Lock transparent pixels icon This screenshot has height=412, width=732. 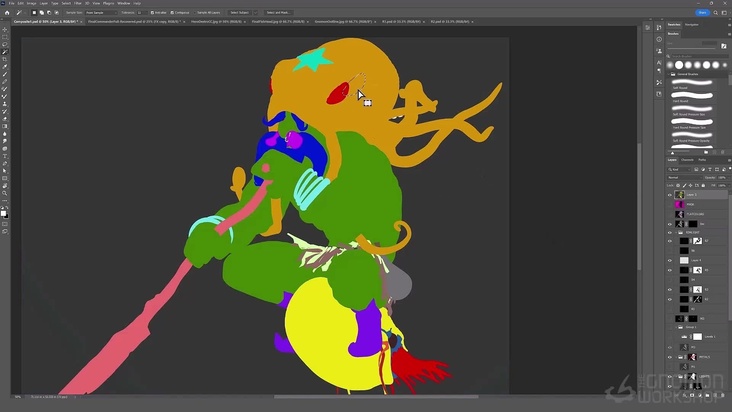point(678,185)
